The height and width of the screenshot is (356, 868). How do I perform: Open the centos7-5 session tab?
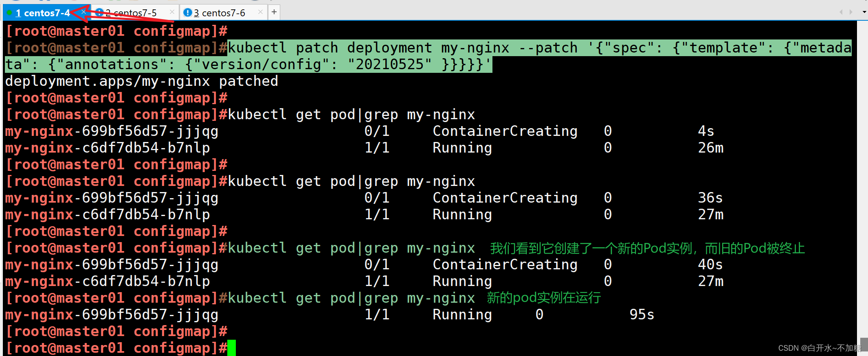(x=134, y=13)
